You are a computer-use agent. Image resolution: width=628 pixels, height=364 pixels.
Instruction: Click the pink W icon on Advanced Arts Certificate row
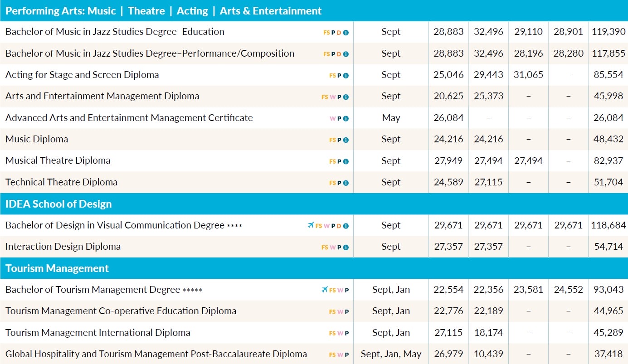332,119
